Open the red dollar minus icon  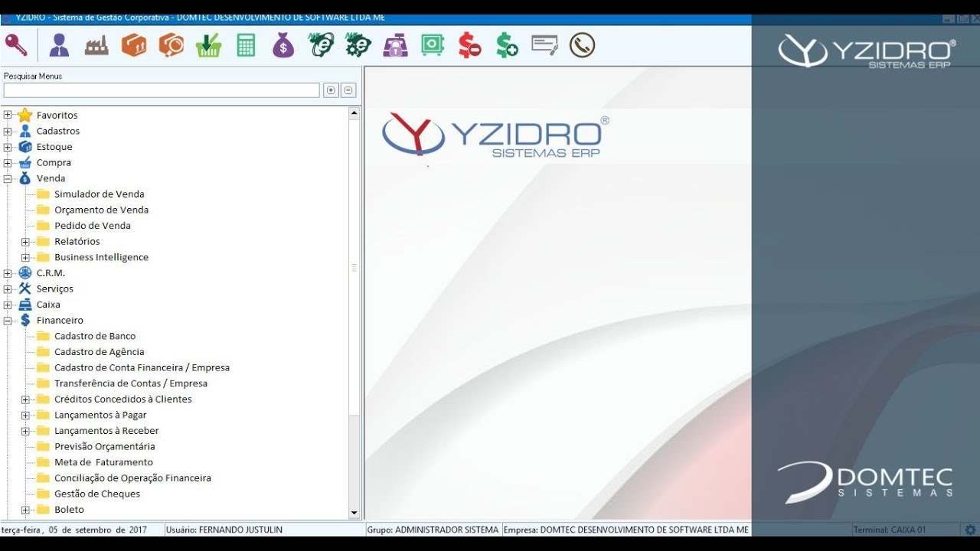(x=469, y=45)
